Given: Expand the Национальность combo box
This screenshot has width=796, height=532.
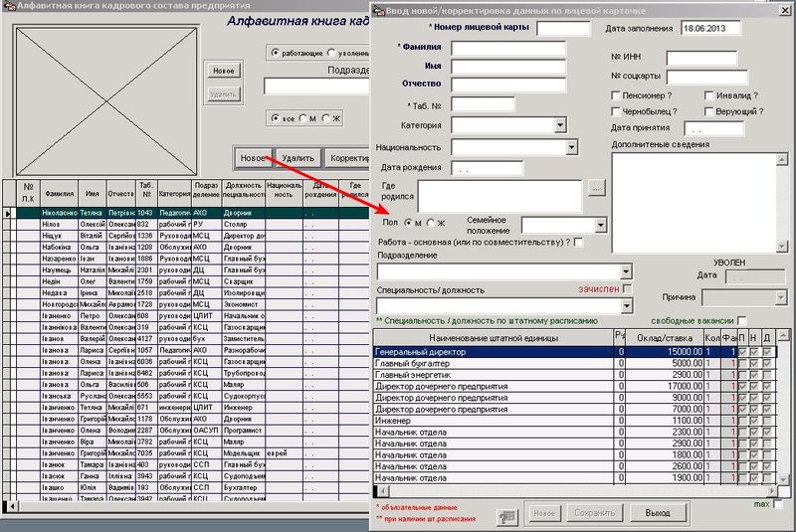Looking at the screenshot, I should pyautogui.click(x=571, y=147).
